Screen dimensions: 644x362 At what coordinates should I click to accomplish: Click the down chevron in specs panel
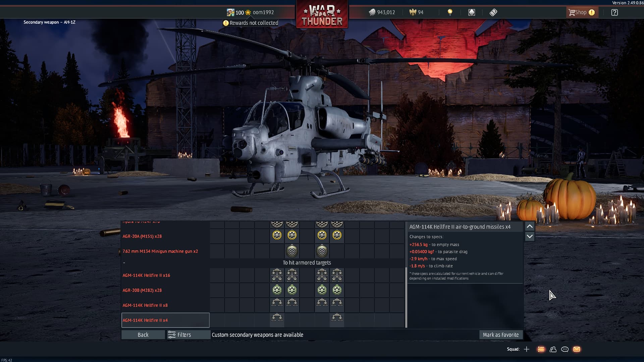click(530, 236)
